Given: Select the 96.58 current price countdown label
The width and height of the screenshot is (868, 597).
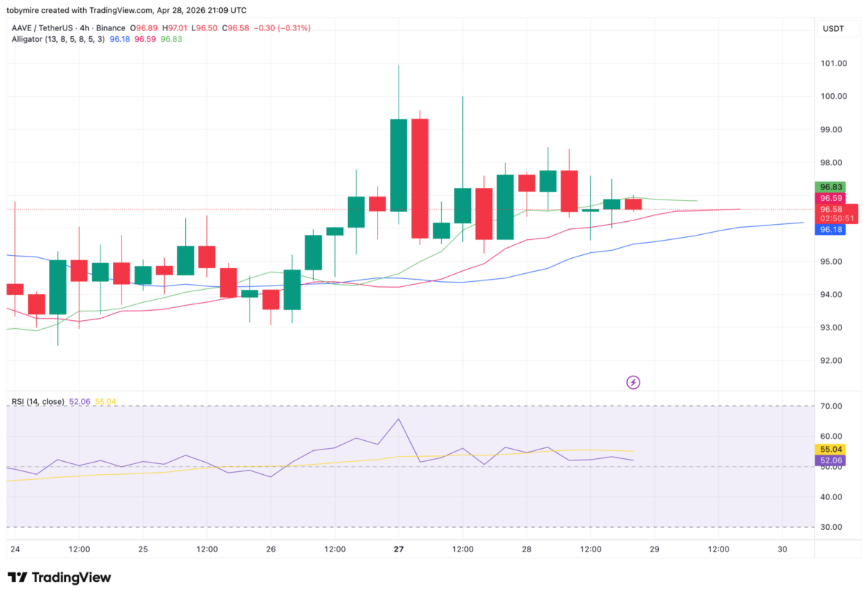Looking at the screenshot, I should pyautogui.click(x=835, y=213).
